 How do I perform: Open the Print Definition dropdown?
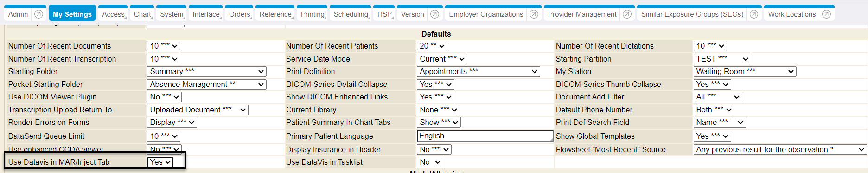(479, 71)
